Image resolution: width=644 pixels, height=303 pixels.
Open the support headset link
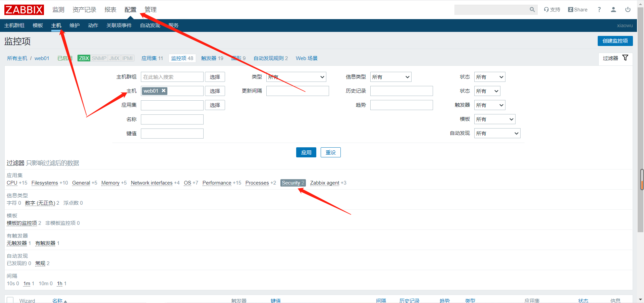pyautogui.click(x=552, y=10)
